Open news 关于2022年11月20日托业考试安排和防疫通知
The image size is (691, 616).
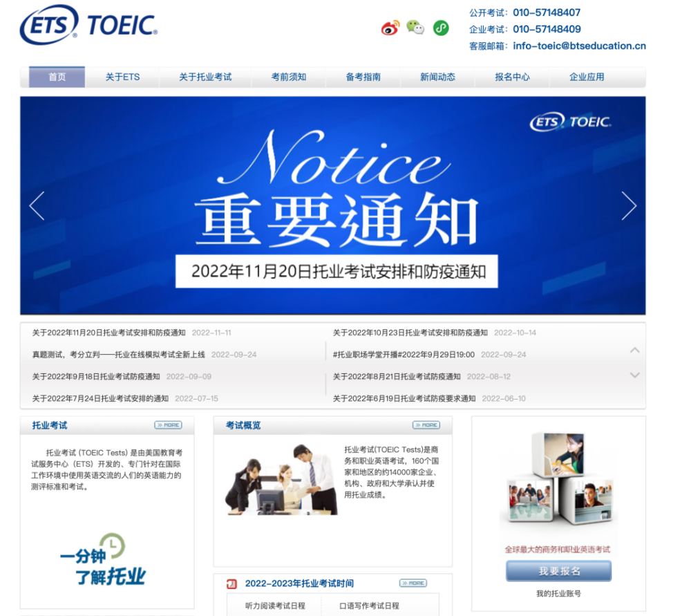point(109,333)
